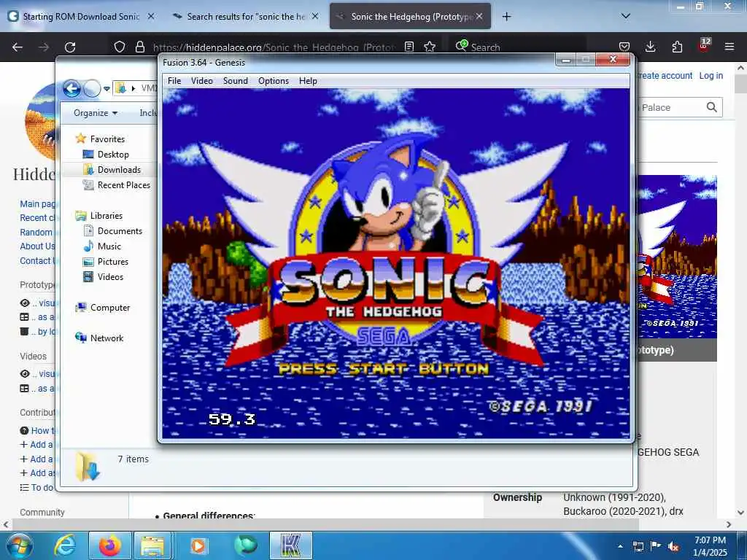
Task: Open the Action Center flag icon
Action: [656, 546]
